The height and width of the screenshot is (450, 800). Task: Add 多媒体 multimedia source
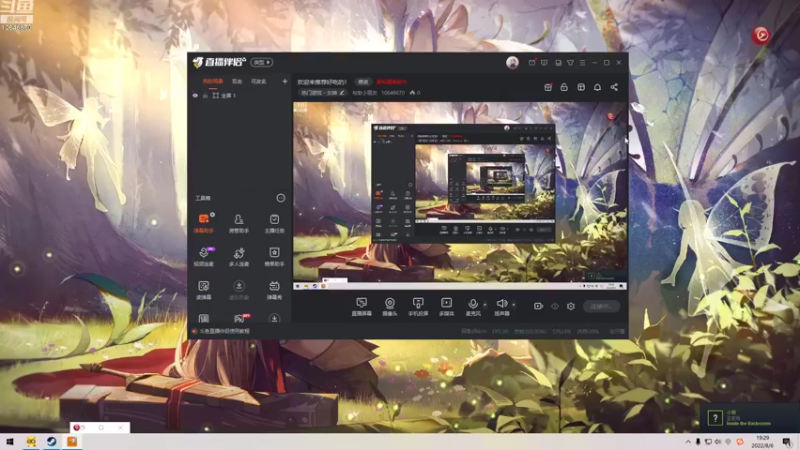pos(446,307)
